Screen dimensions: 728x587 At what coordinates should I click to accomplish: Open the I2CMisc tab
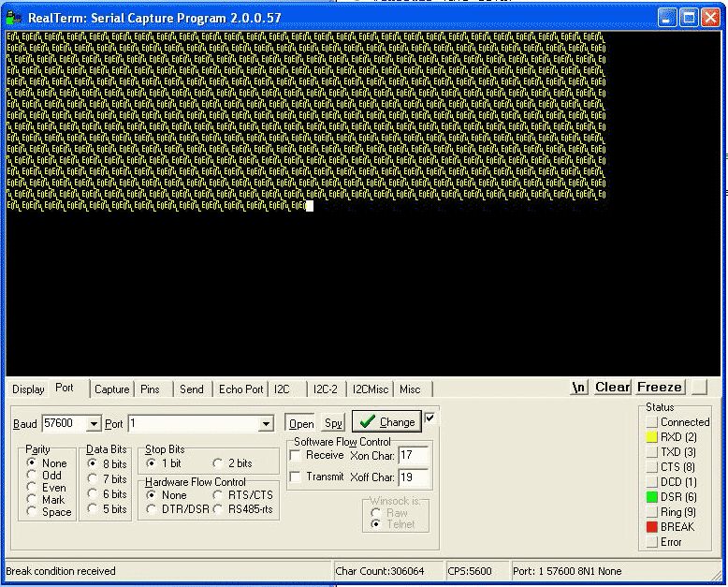click(x=370, y=389)
